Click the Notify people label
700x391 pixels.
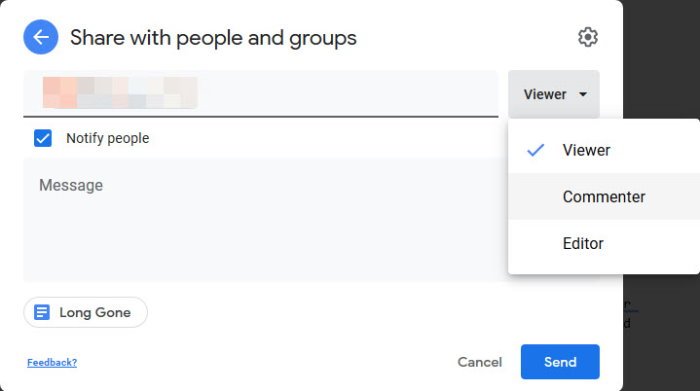pyautogui.click(x=108, y=138)
